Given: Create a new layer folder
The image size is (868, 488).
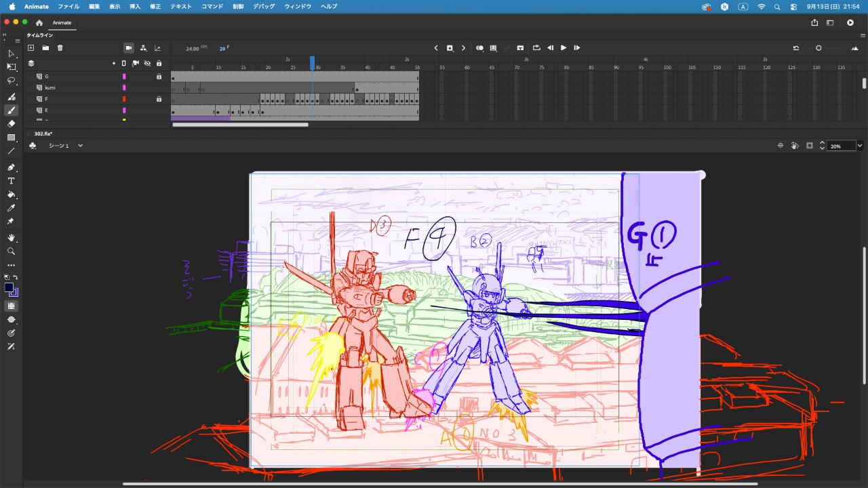Looking at the screenshot, I should click(45, 48).
